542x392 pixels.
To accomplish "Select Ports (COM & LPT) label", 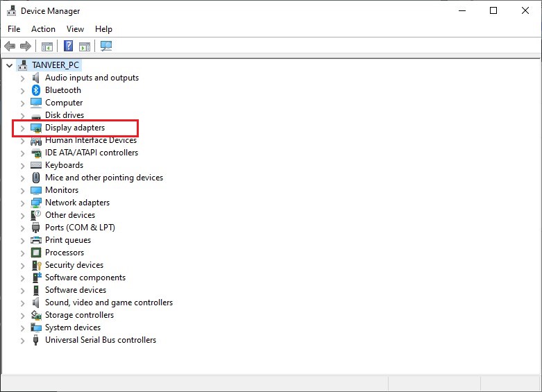I will pyautogui.click(x=81, y=228).
